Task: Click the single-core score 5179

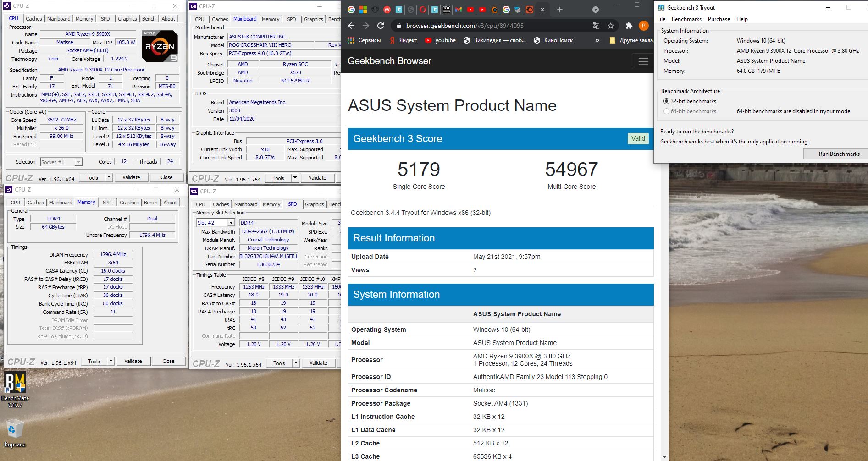Action: (419, 170)
